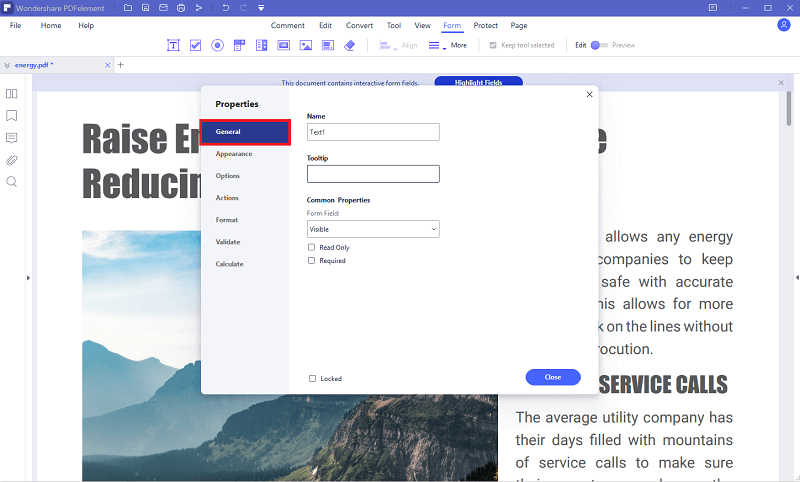This screenshot has height=482, width=800.
Task: Dismiss the form fields notification bar
Action: click(x=781, y=82)
